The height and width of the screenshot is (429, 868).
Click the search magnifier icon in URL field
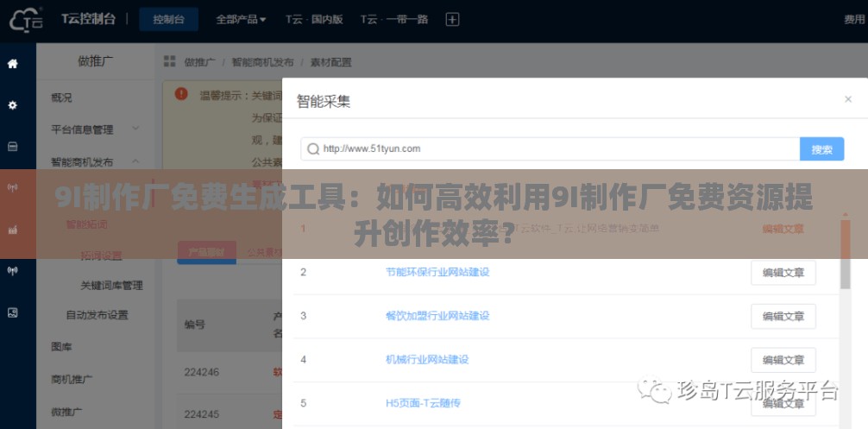pos(312,149)
